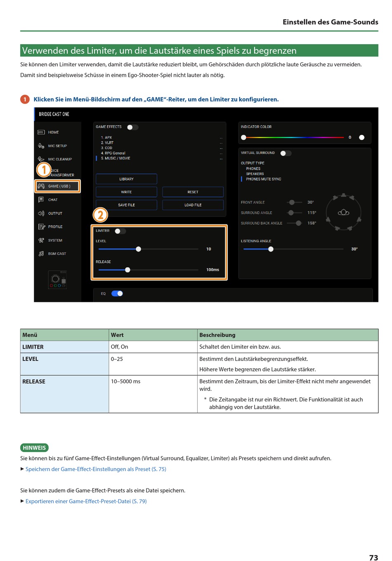This screenshot has width=392, height=561.
Task: Toggle the GAME EFFECTS switch
Action: pyautogui.click(x=132, y=127)
